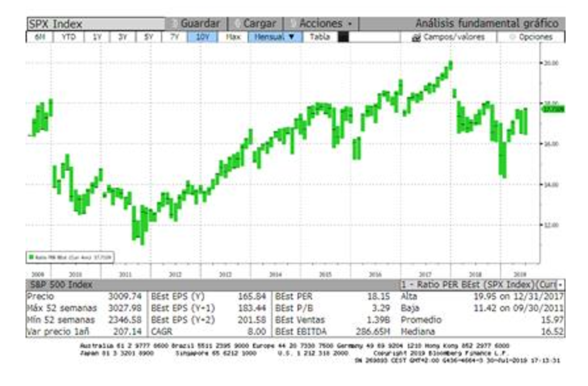588x386 pixels.
Task: Click the disk icon on the Guardar button
Action: tap(173, 24)
